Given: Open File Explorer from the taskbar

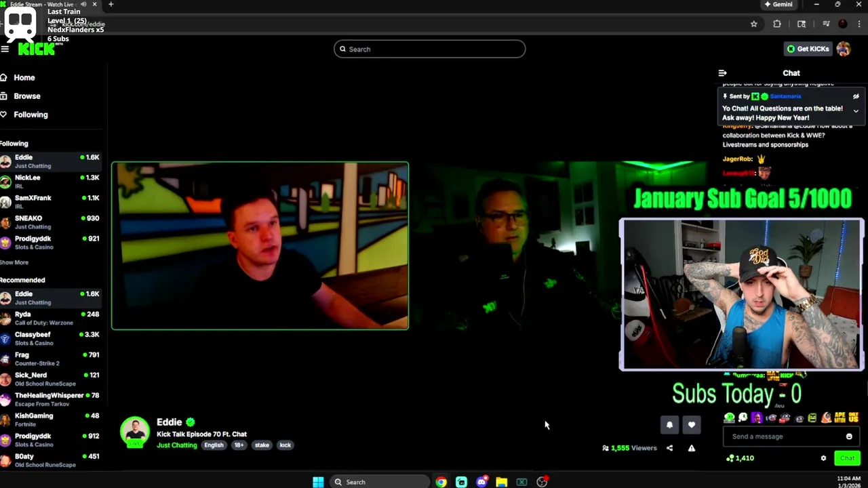Looking at the screenshot, I should coord(501,482).
